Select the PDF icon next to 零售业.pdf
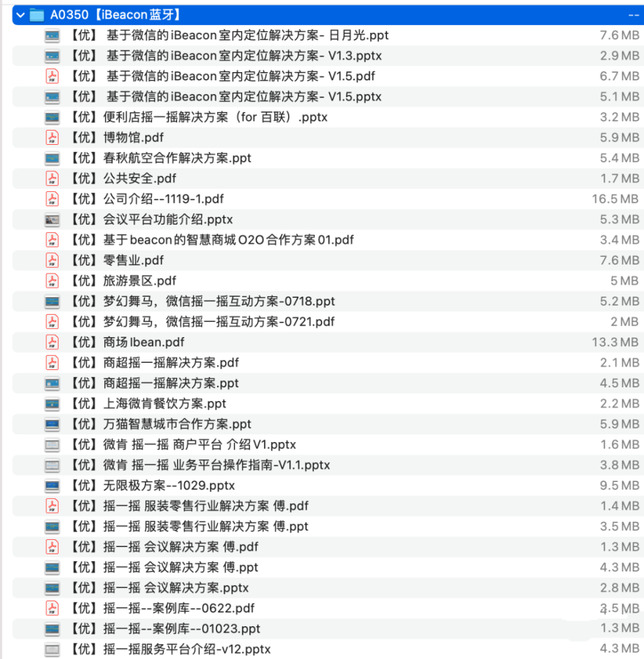Viewport: 644px width, 659px height. click(52, 260)
